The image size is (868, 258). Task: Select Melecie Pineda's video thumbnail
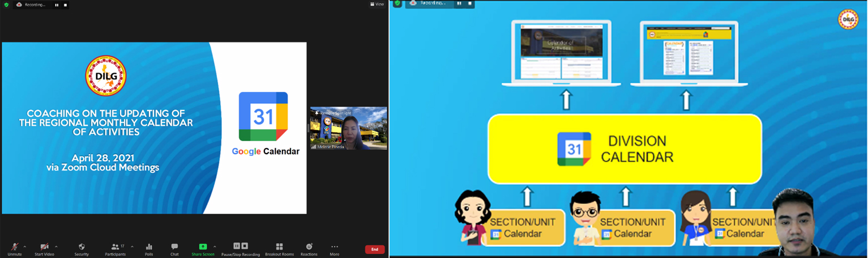pos(349,128)
